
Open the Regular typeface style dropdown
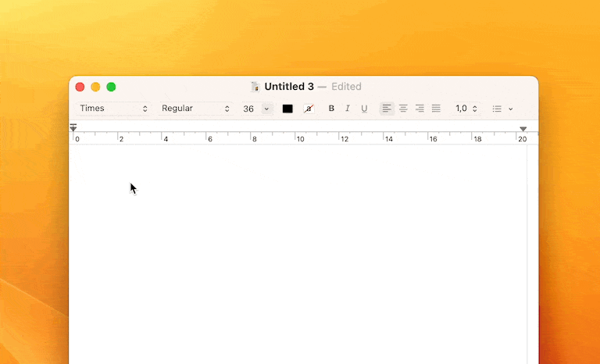195,109
